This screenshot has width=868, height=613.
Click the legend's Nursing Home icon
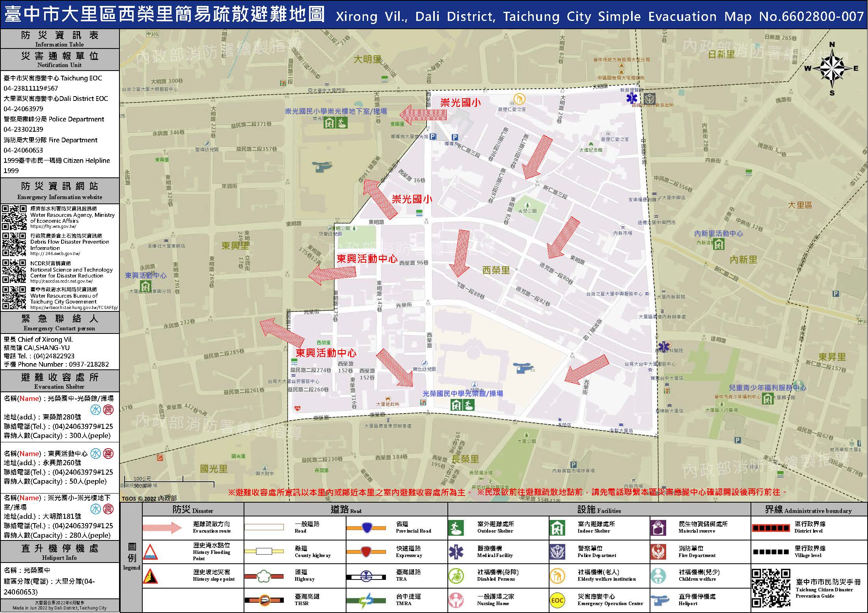[456, 600]
